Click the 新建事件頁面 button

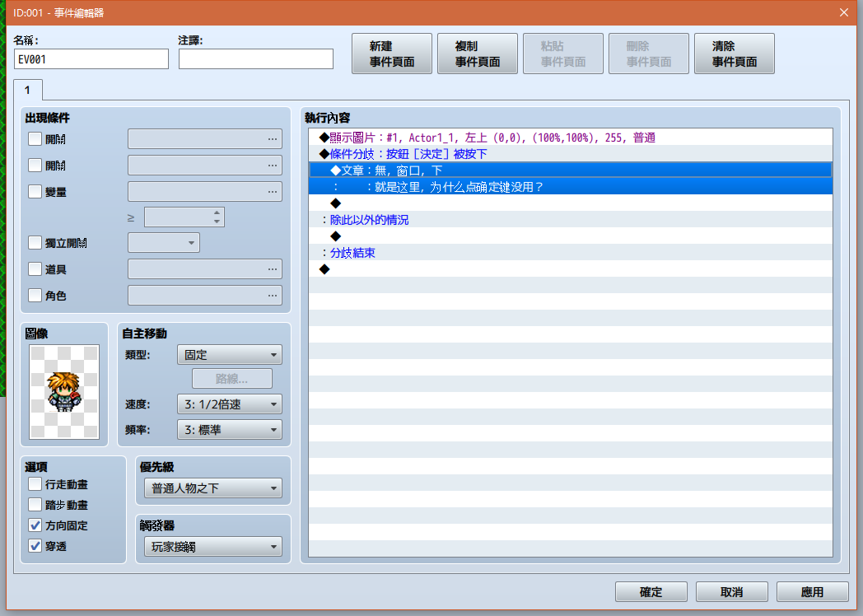[392, 54]
